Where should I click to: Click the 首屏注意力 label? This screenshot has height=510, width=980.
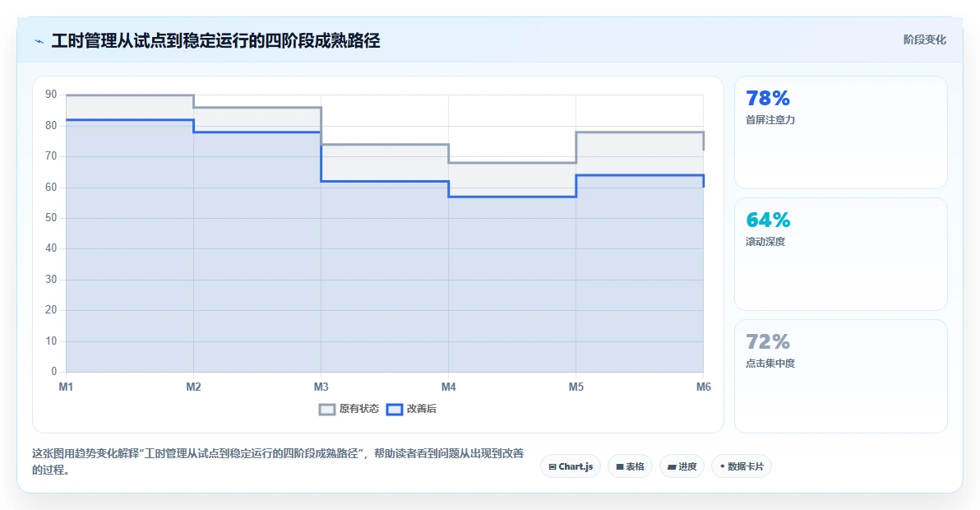tap(770, 120)
